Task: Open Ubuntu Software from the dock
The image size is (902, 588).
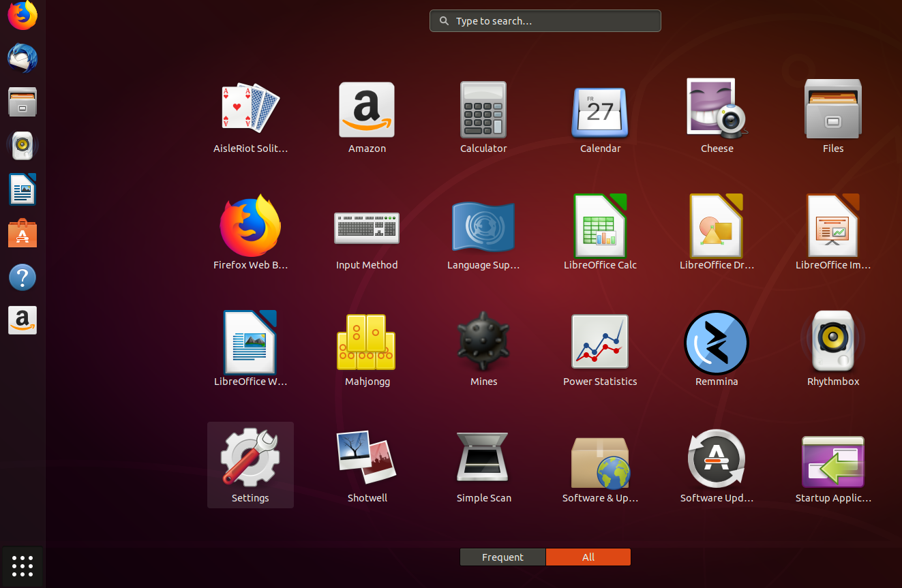Action: [22, 233]
